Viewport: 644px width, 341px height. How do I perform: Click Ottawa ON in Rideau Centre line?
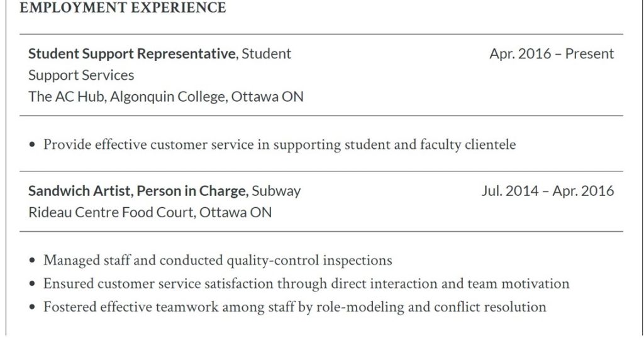[x=235, y=212]
